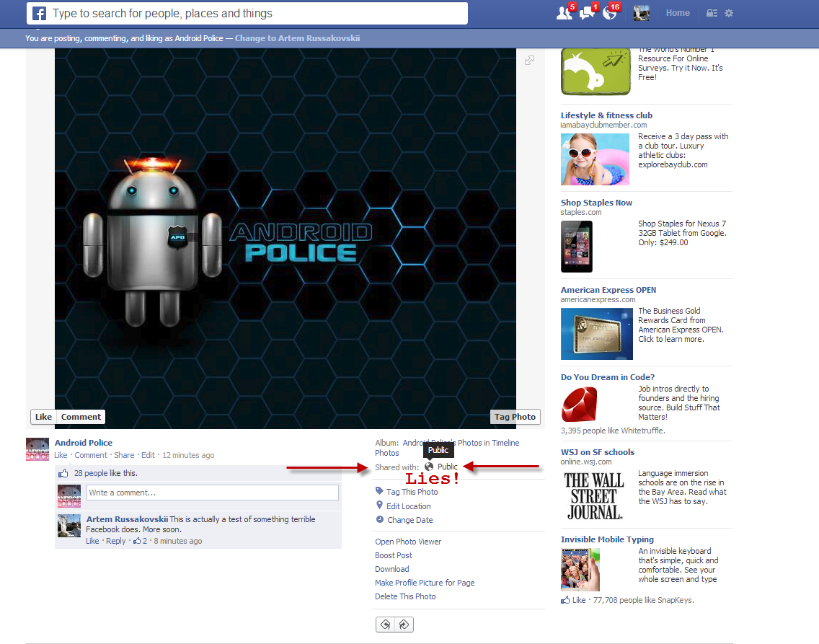Click the Lifestyle club girl ad image
Viewport: 819px width, 644px height.
pos(595,159)
